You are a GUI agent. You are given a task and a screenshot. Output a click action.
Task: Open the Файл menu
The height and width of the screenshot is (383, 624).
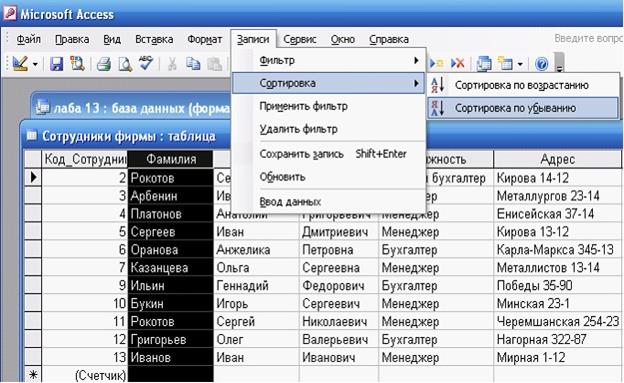point(28,39)
